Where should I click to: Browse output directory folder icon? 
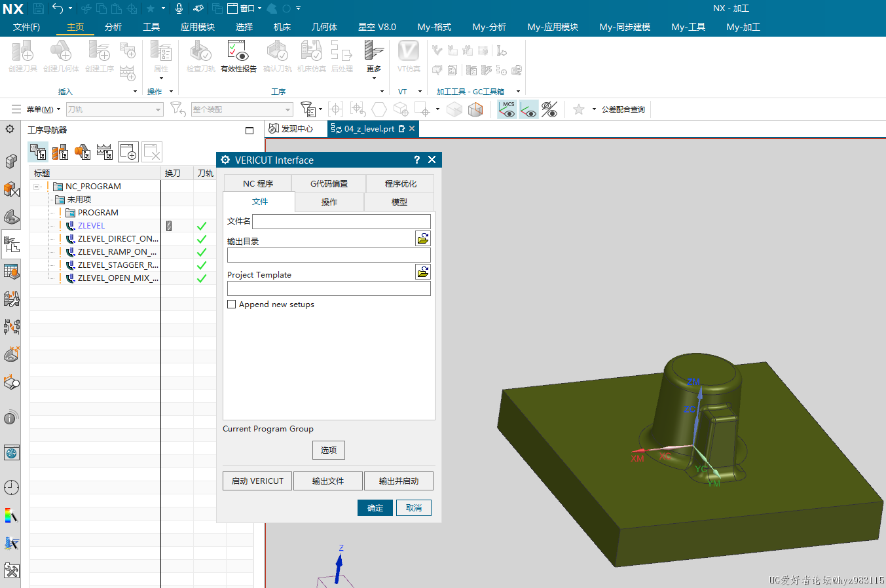click(423, 238)
